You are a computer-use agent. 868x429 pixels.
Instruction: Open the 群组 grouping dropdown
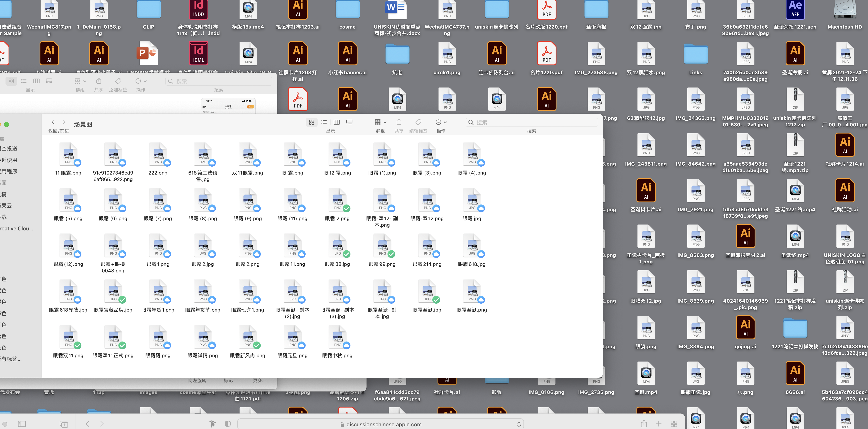pyautogui.click(x=380, y=122)
